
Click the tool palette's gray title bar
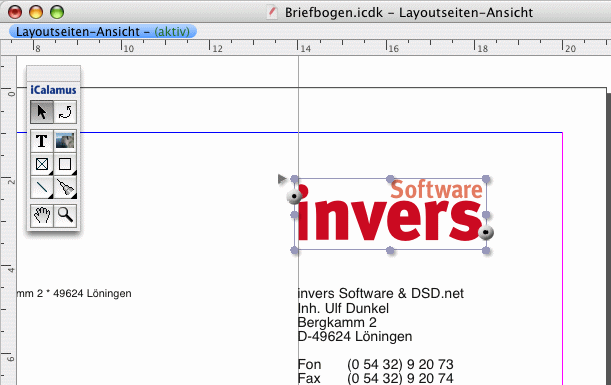point(53,73)
